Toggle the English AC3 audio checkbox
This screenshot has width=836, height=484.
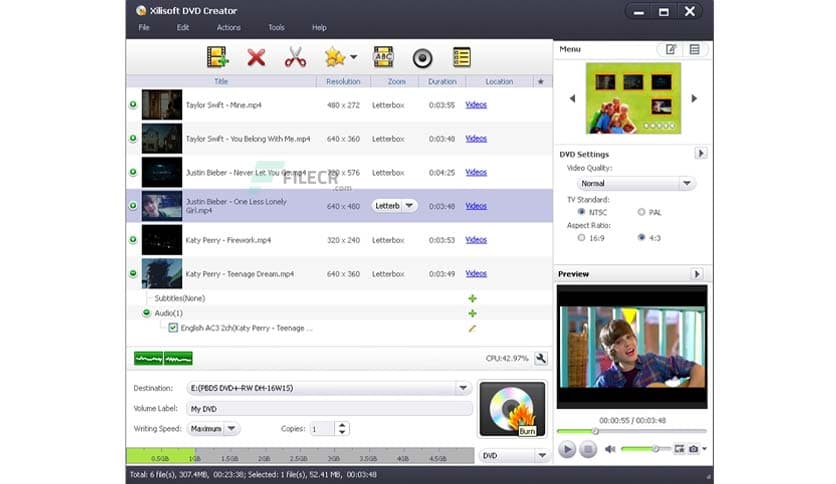173,328
